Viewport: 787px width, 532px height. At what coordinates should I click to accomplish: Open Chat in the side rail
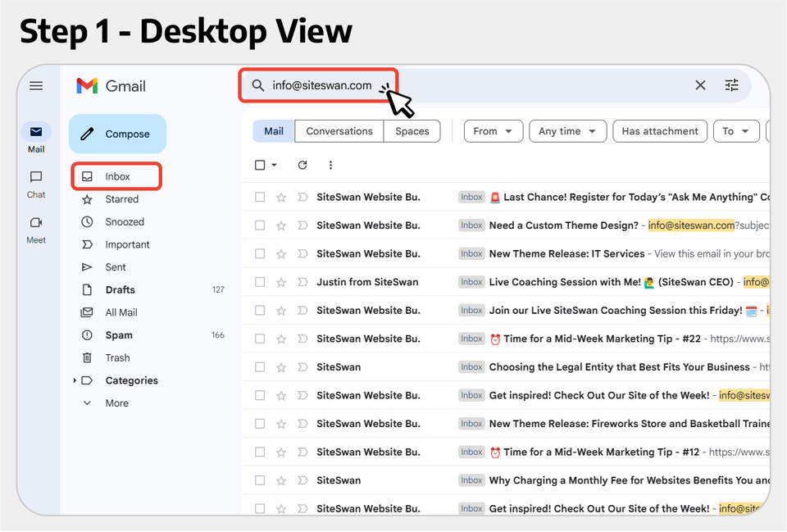[x=36, y=184]
